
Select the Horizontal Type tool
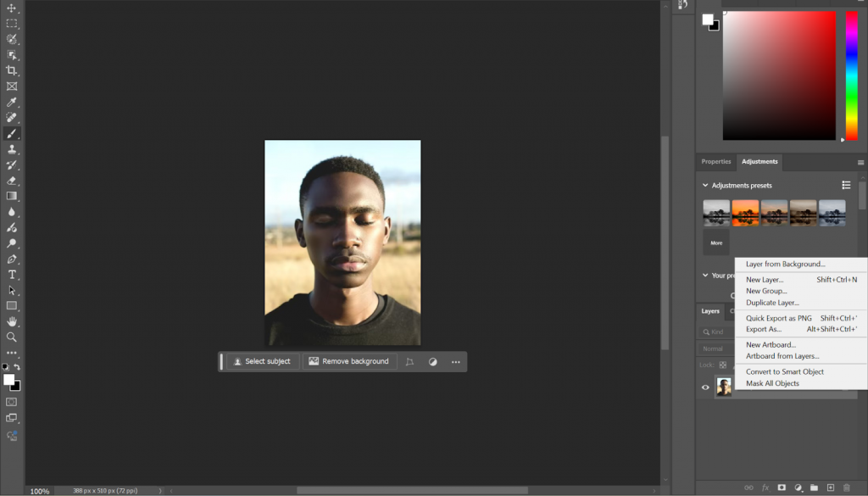tap(11, 275)
